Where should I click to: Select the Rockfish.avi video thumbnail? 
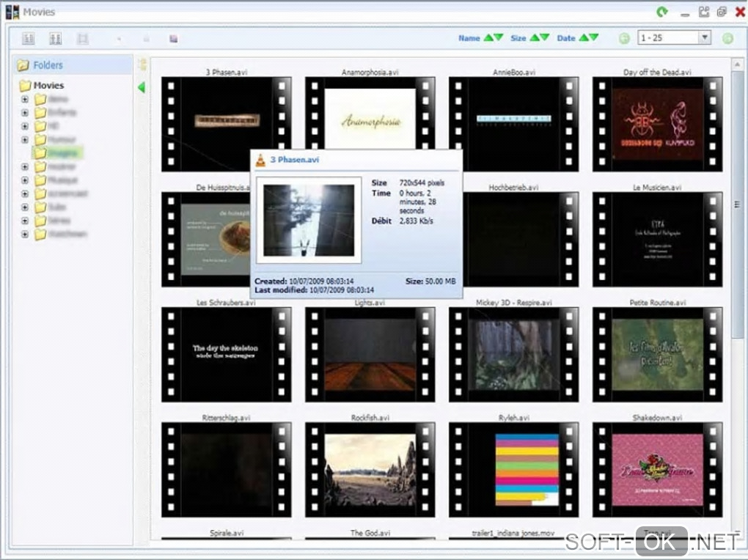click(370, 469)
